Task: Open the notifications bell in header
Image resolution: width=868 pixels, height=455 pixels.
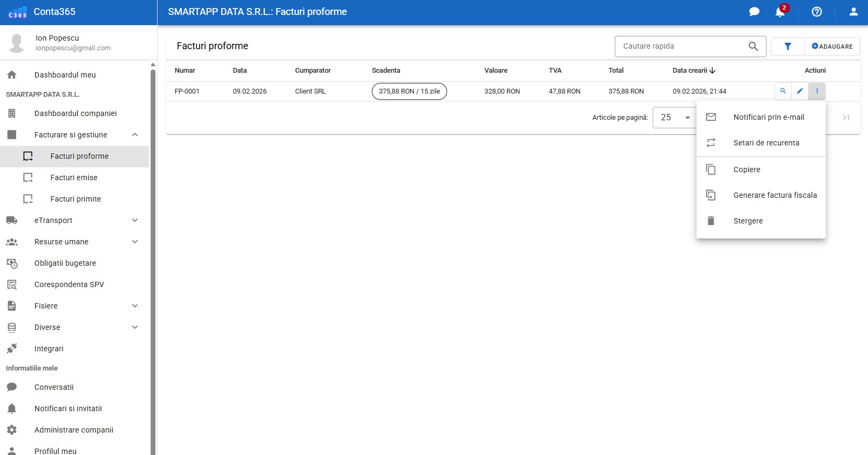Action: point(780,12)
